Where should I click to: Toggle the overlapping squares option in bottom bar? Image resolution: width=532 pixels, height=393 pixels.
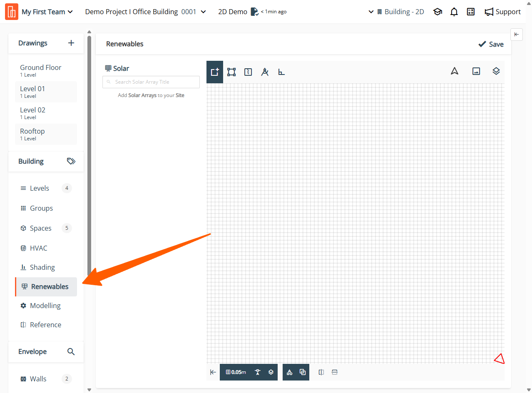pos(303,372)
